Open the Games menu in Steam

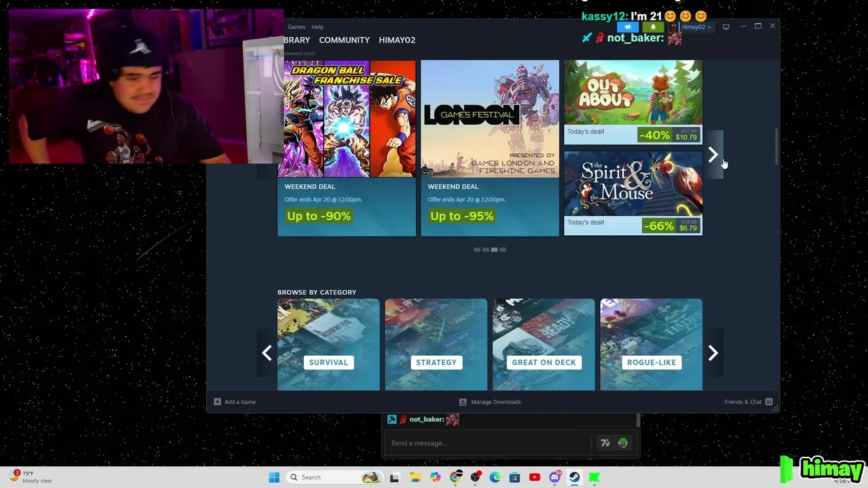click(296, 27)
